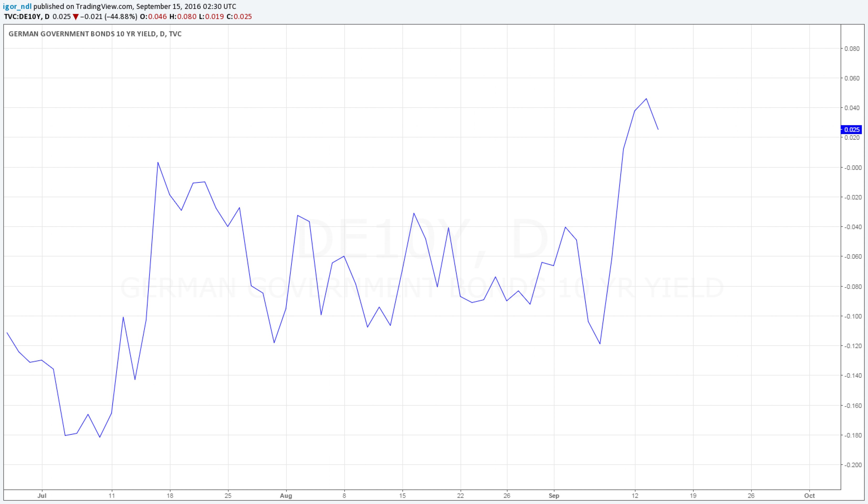Click the Oct label on time axis
Image resolution: width=868 pixels, height=504 pixels.
[809, 496]
